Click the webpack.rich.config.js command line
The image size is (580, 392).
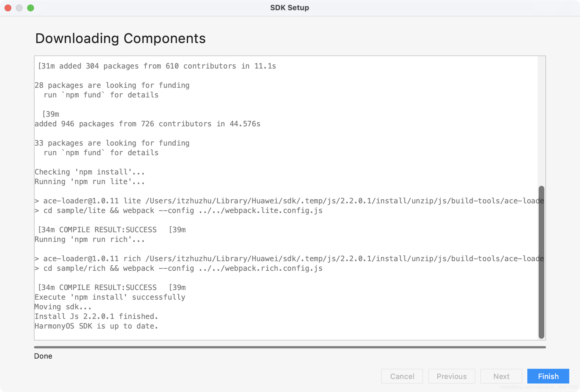tap(178, 268)
